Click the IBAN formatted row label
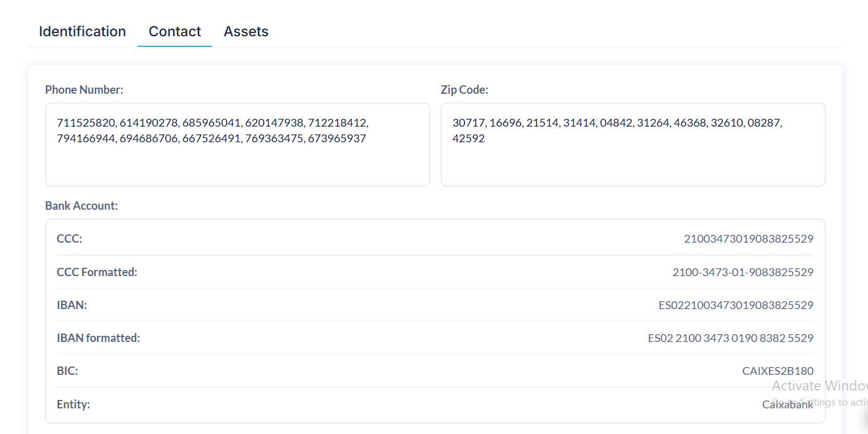This screenshot has width=868, height=434. [x=98, y=338]
